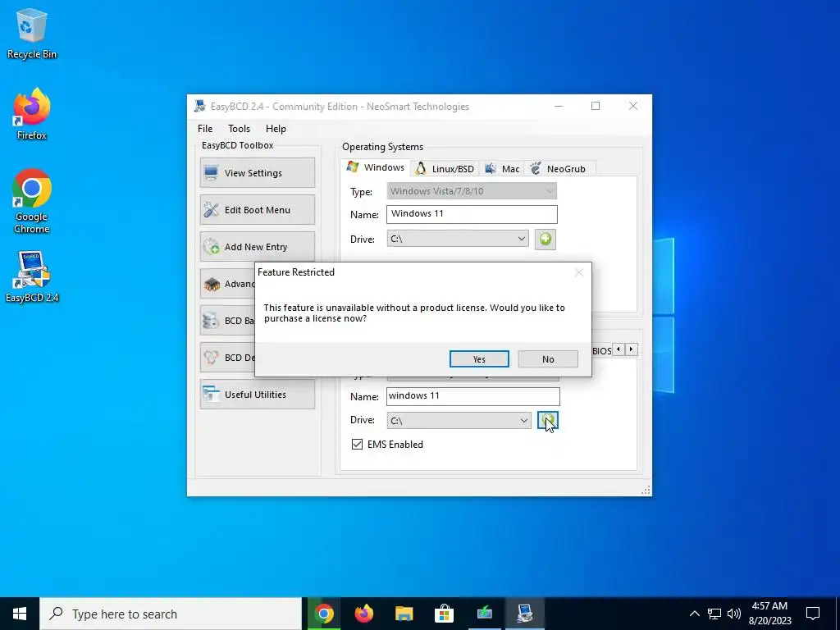Open the Type dropdown showing Windows Vista/7/8/10
840x630 pixels.
tap(472, 191)
